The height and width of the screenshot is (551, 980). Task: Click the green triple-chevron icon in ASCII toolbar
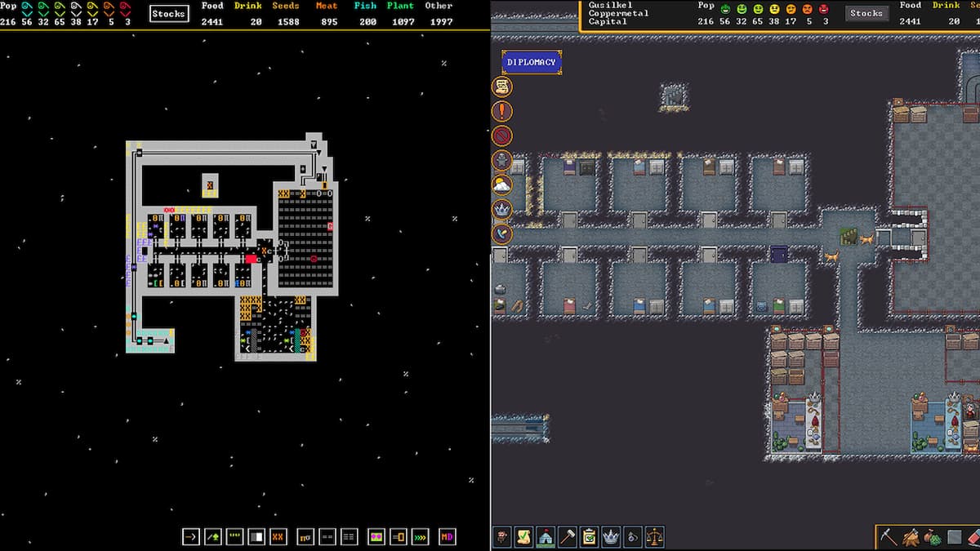[420, 536]
